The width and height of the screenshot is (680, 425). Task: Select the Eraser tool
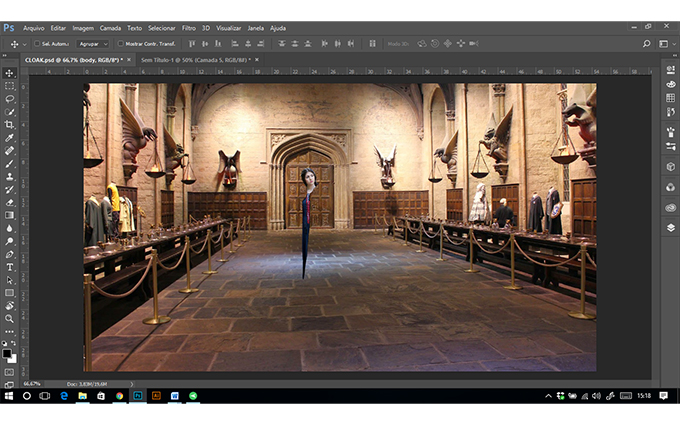9,203
